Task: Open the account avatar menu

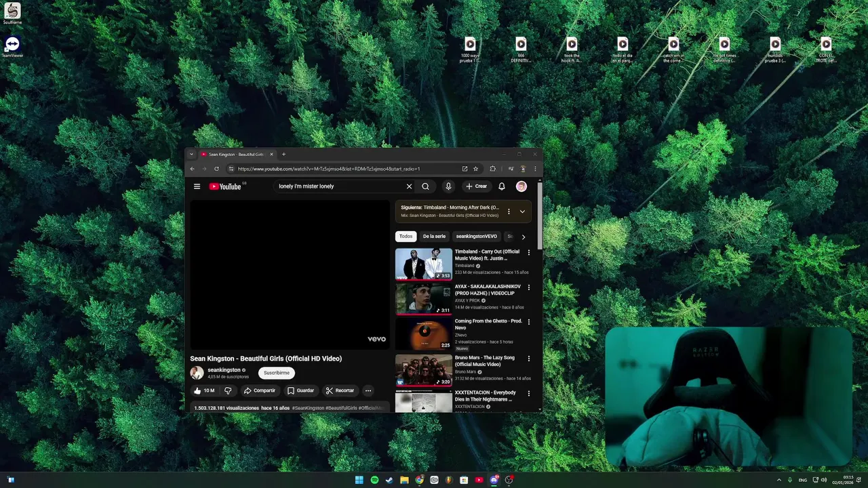Action: pyautogui.click(x=521, y=186)
